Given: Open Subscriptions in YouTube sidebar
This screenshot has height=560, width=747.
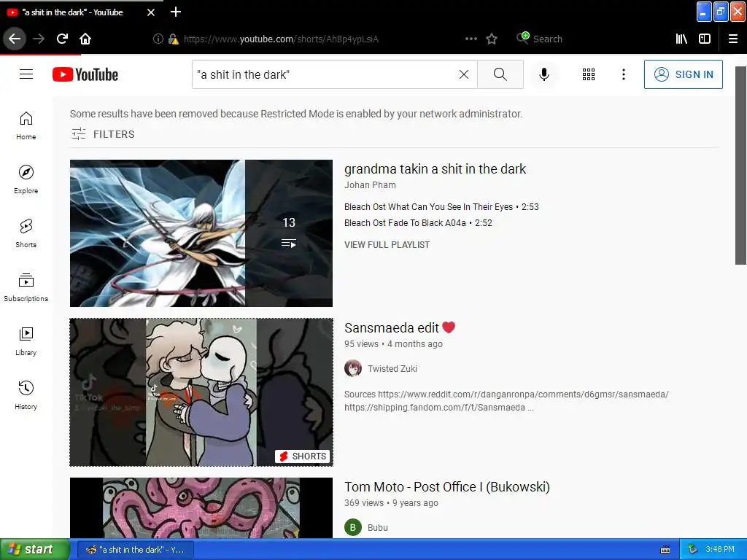Looking at the screenshot, I should 26,287.
